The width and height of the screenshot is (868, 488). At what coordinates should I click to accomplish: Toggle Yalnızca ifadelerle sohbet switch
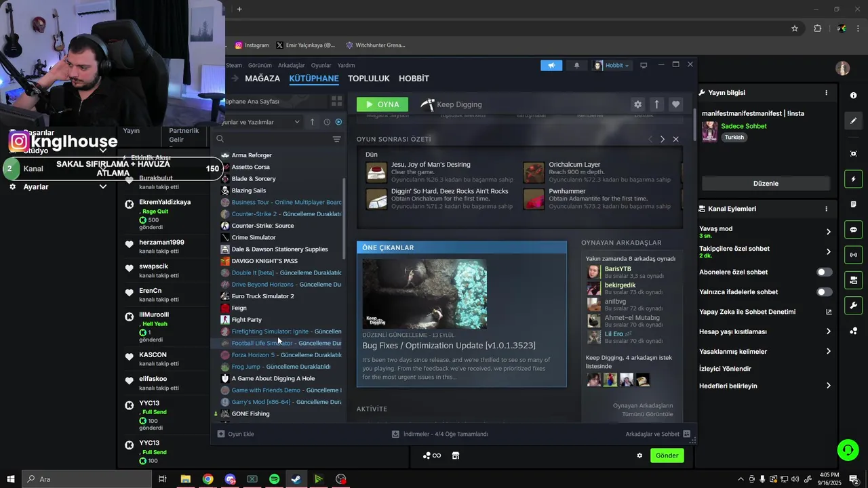click(x=824, y=292)
